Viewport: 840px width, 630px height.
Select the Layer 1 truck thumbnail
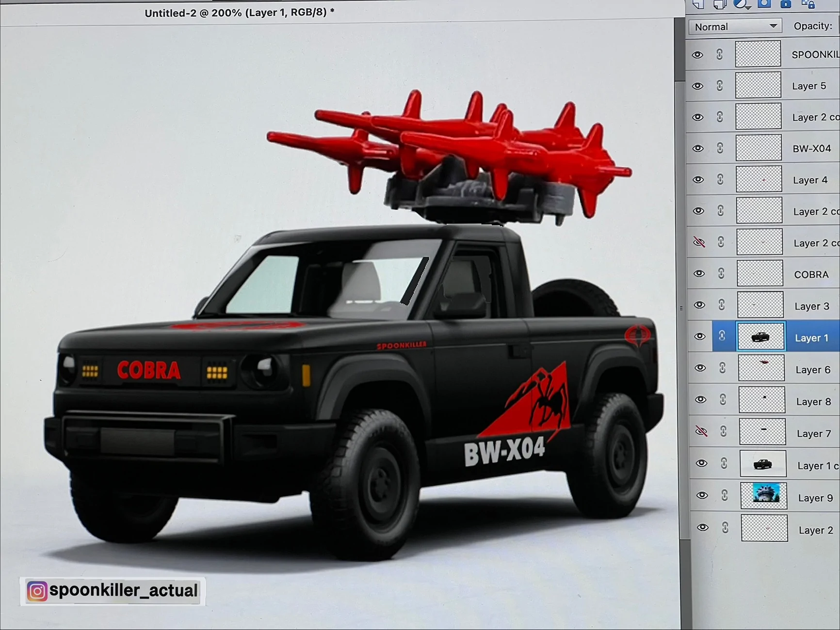pyautogui.click(x=760, y=337)
